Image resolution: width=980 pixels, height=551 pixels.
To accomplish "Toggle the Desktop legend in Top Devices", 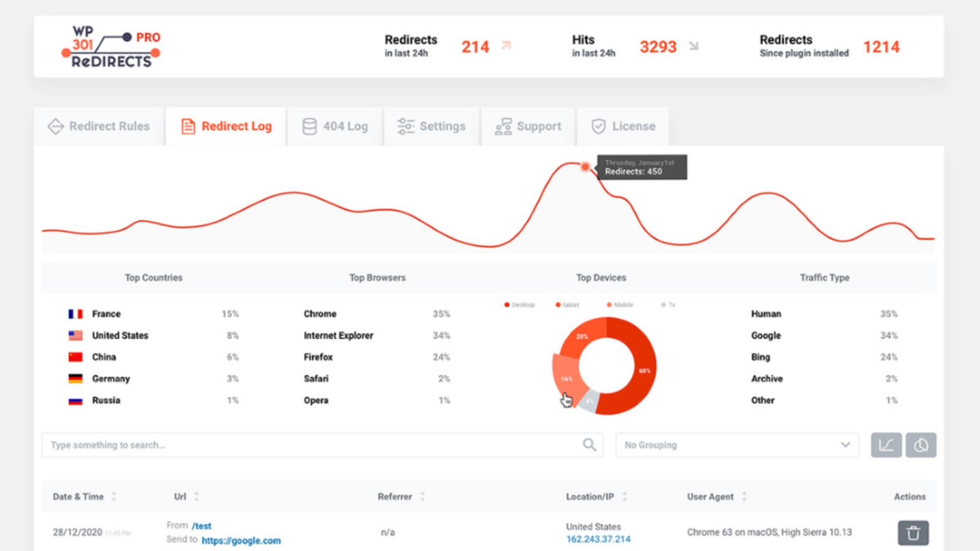I will tap(519, 304).
